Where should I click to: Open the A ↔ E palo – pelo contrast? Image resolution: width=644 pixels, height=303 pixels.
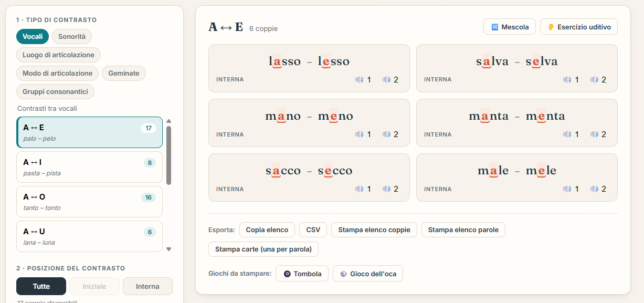click(x=89, y=132)
